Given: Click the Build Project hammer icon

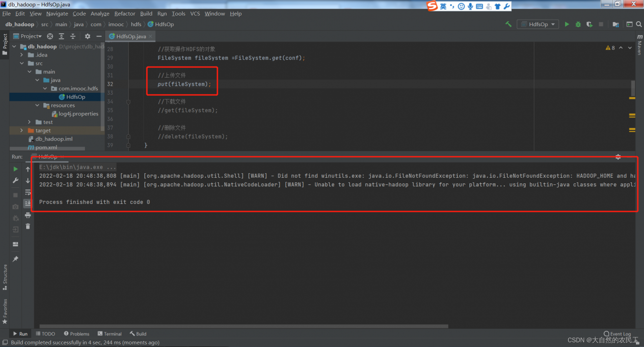Looking at the screenshot, I should point(508,24).
